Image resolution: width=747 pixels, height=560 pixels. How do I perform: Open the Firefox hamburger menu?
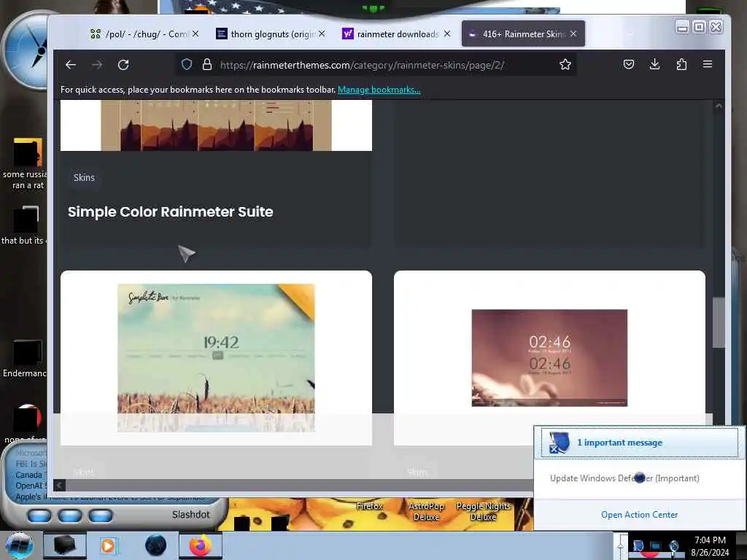click(x=708, y=64)
